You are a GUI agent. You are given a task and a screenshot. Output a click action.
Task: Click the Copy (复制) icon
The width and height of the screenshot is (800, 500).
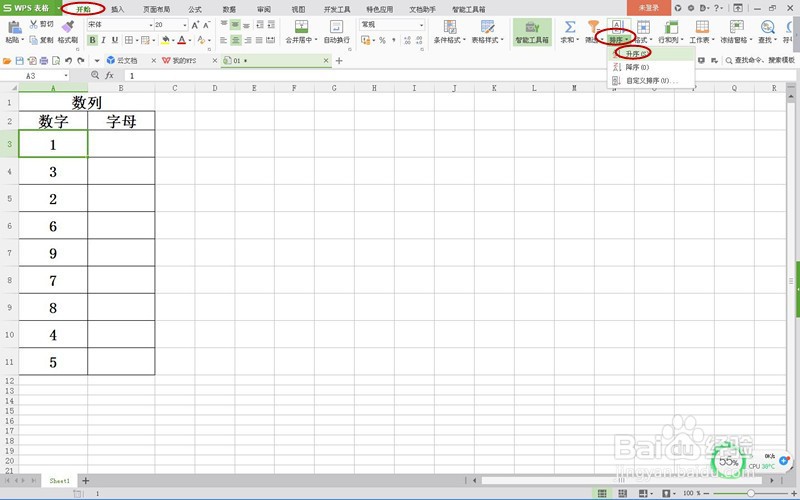click(x=34, y=40)
